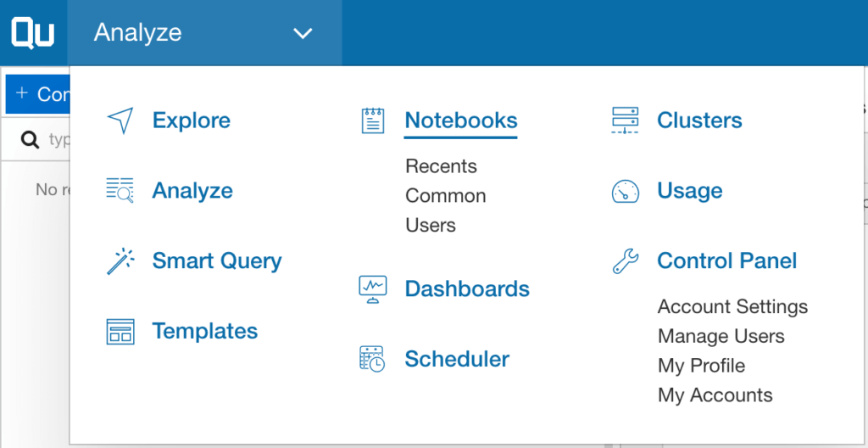Open the Notebooks section
This screenshot has height=448, width=868.
tap(461, 120)
